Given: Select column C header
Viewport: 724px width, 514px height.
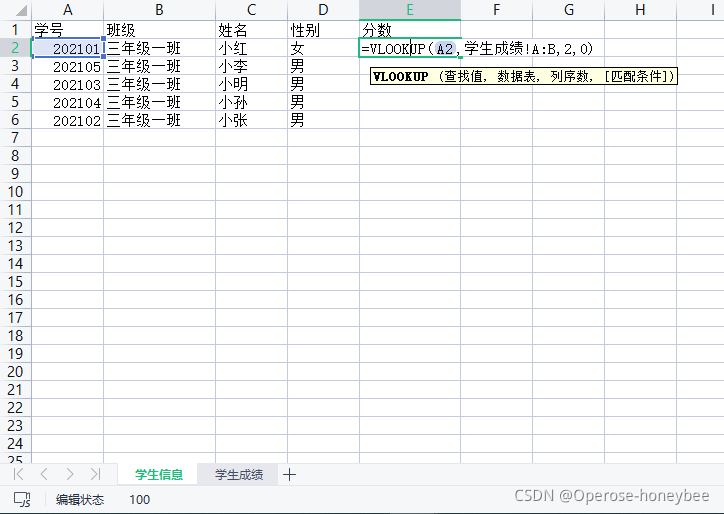Looking at the screenshot, I should (251, 10).
